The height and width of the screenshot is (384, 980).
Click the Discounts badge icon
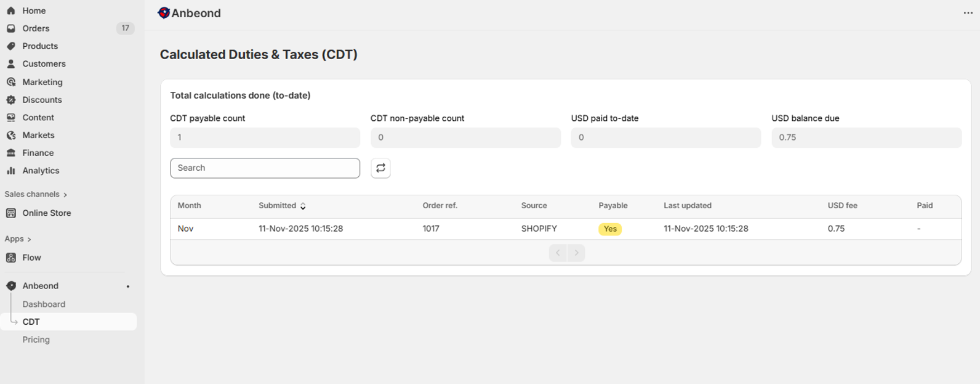tap(11, 100)
